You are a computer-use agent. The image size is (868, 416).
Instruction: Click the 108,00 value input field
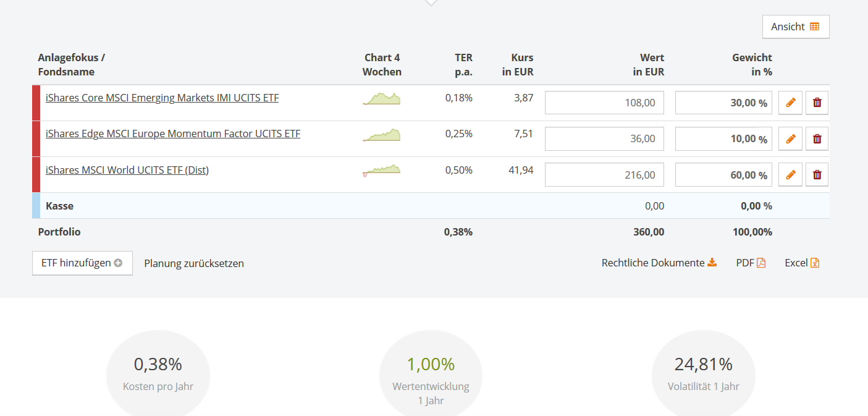(x=604, y=103)
